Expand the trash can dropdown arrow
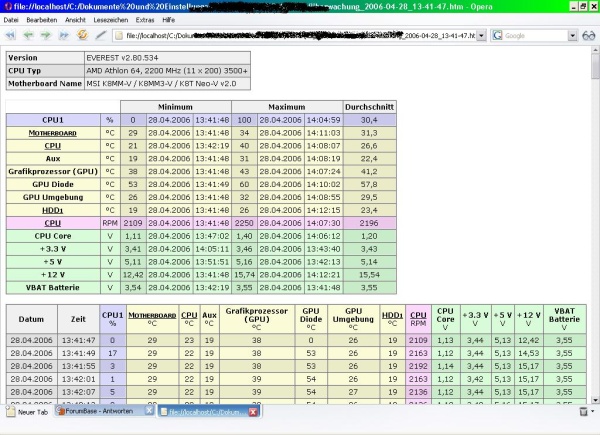 coord(593,411)
